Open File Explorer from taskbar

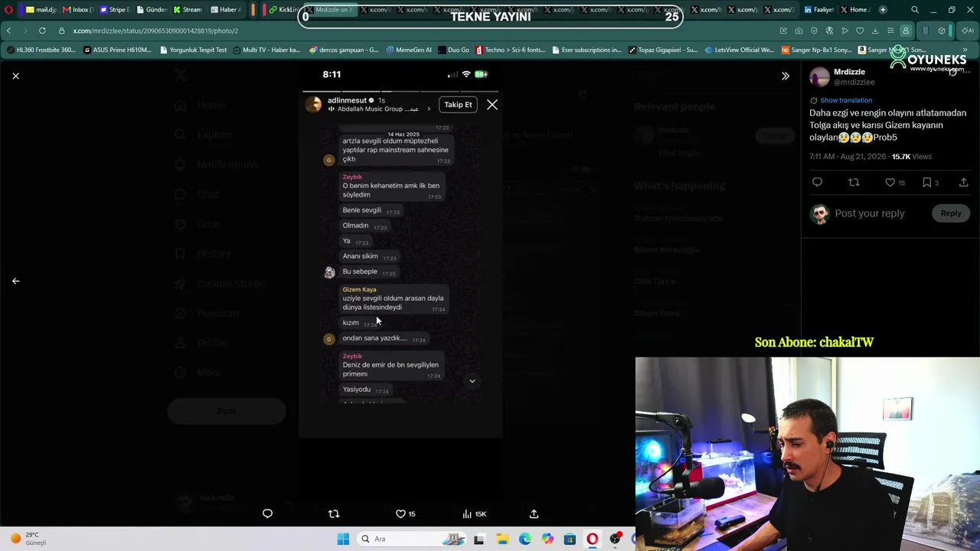tap(502, 539)
